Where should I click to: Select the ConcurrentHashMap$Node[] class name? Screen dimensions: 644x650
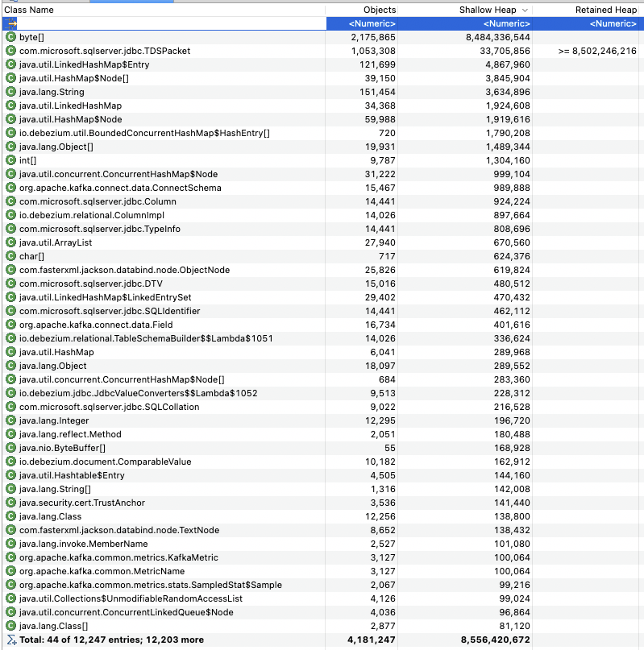pyautogui.click(x=122, y=379)
